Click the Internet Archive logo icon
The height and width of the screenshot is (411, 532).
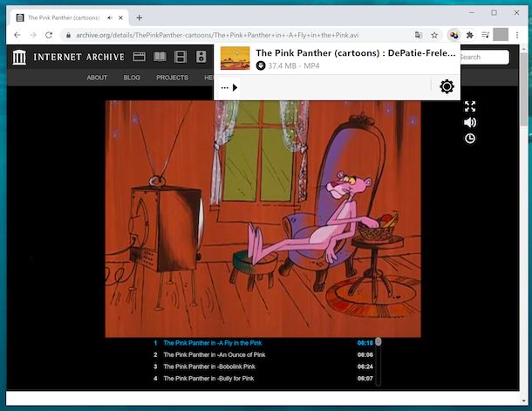point(19,57)
